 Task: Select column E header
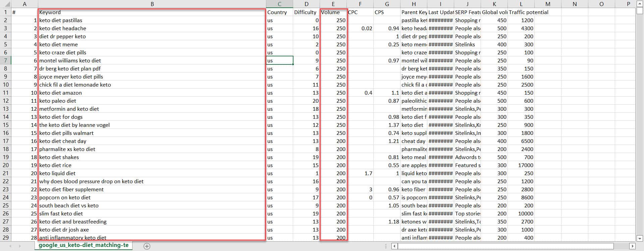pyautogui.click(x=333, y=4)
